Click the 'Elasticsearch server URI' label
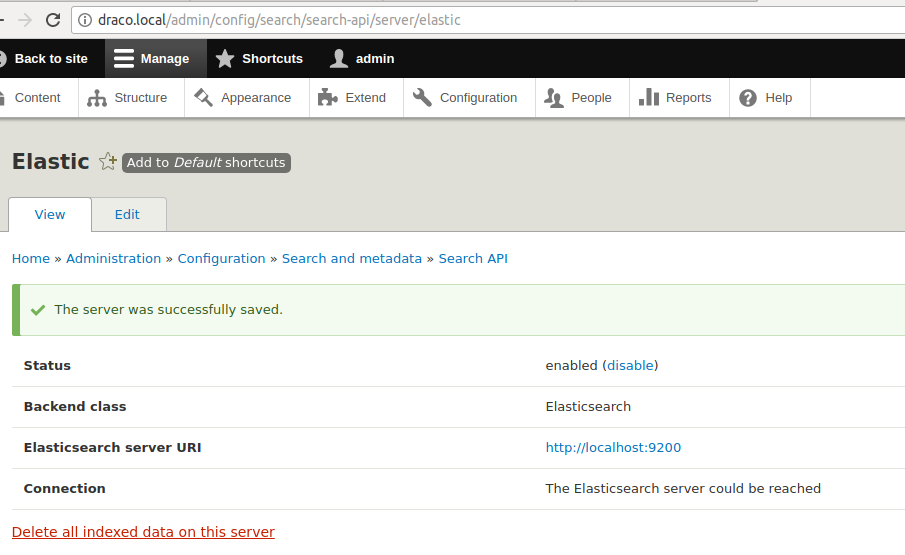Viewport: 905px width, 555px height. coord(113,448)
